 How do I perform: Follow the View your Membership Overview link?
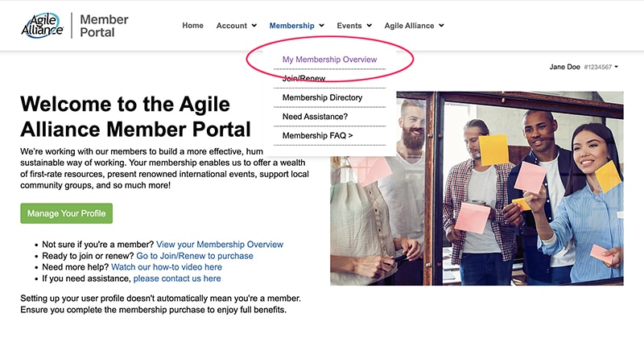point(220,245)
